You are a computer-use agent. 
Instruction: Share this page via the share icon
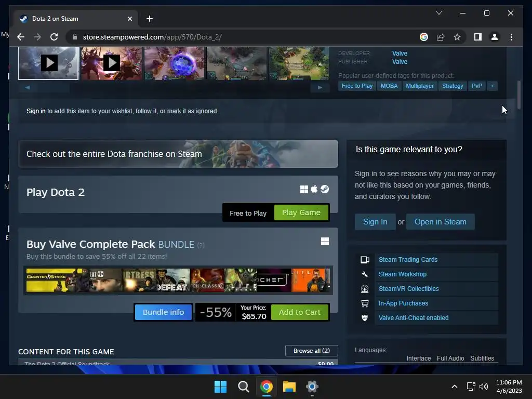tap(441, 37)
